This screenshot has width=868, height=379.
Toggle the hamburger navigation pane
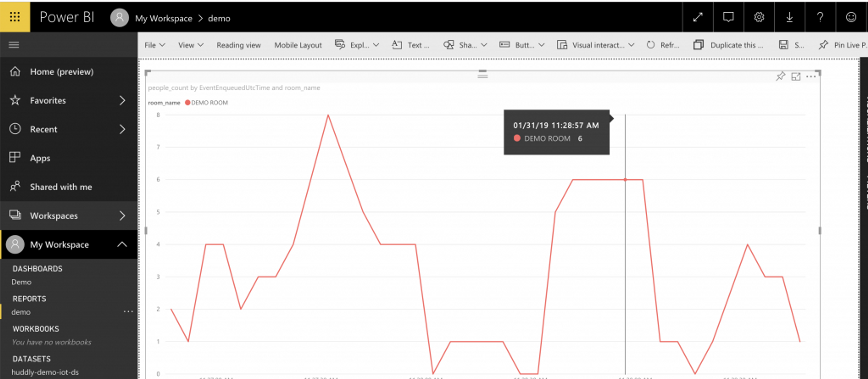[x=14, y=45]
